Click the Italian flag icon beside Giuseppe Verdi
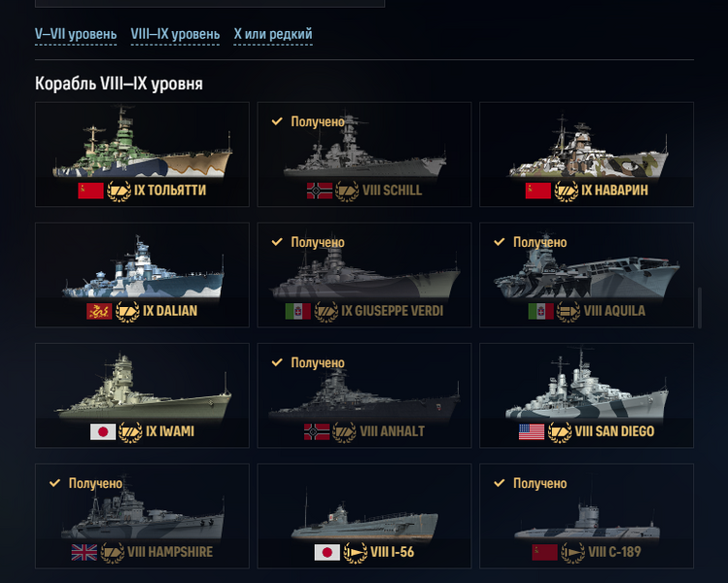This screenshot has width=728, height=583. pyautogui.click(x=297, y=311)
